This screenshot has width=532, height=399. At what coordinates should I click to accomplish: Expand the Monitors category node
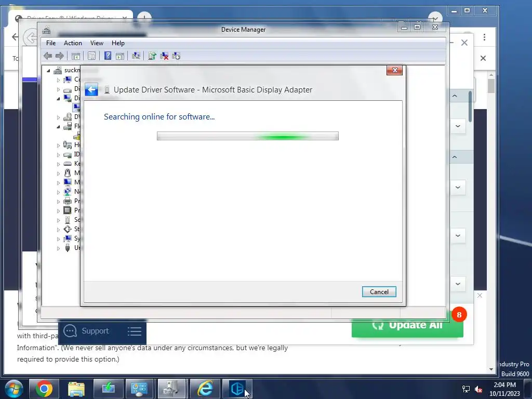click(58, 183)
